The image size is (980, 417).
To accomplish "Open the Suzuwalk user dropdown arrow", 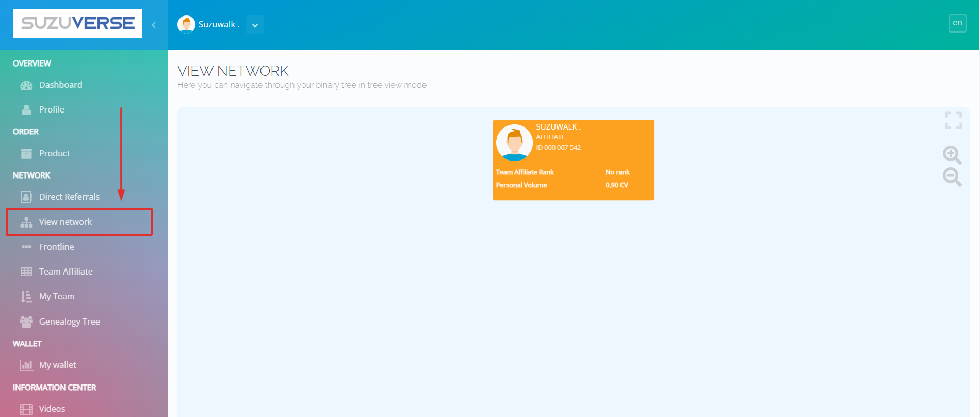I will click(255, 25).
